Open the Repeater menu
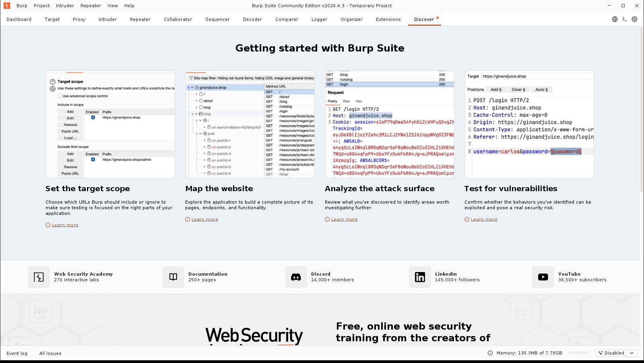The height and width of the screenshot is (363, 644). tap(91, 6)
